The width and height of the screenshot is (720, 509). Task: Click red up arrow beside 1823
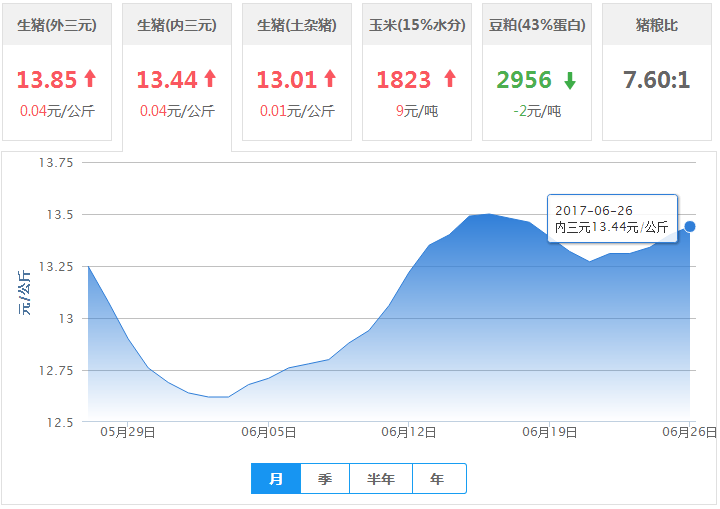click(450, 79)
